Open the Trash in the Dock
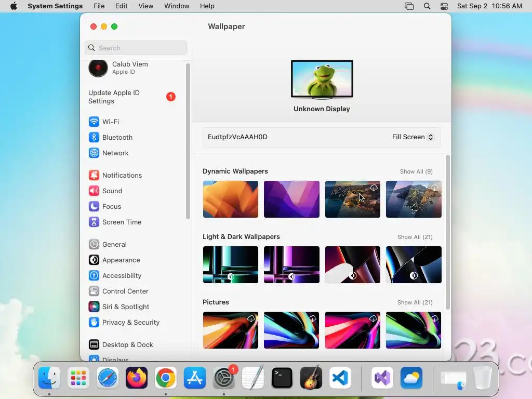532x399 pixels. tap(483, 377)
